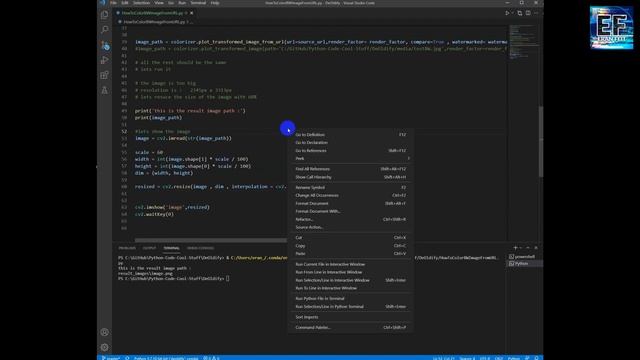Screen dimensions: 640x360
Task: Choose Go to Definition in context menu
Action: 351,135
